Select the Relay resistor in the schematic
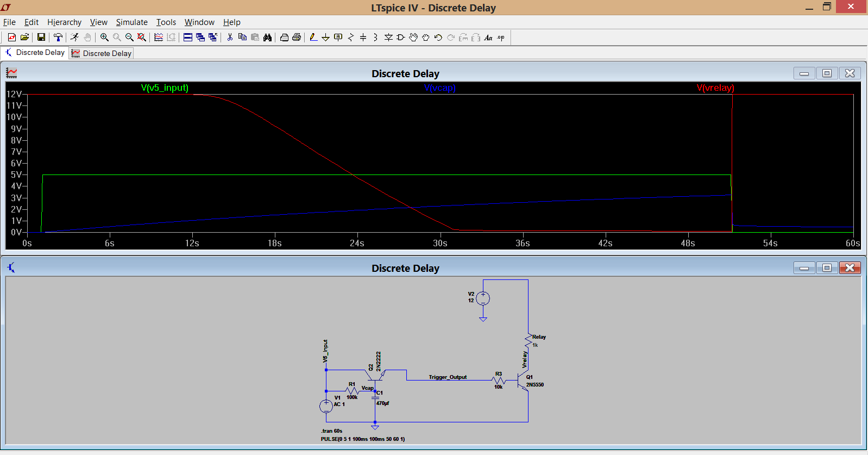 [528, 341]
